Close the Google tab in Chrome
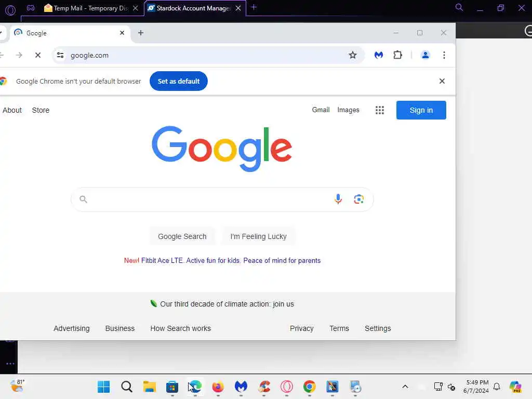Viewport: 532px width, 399px height. coord(122,33)
